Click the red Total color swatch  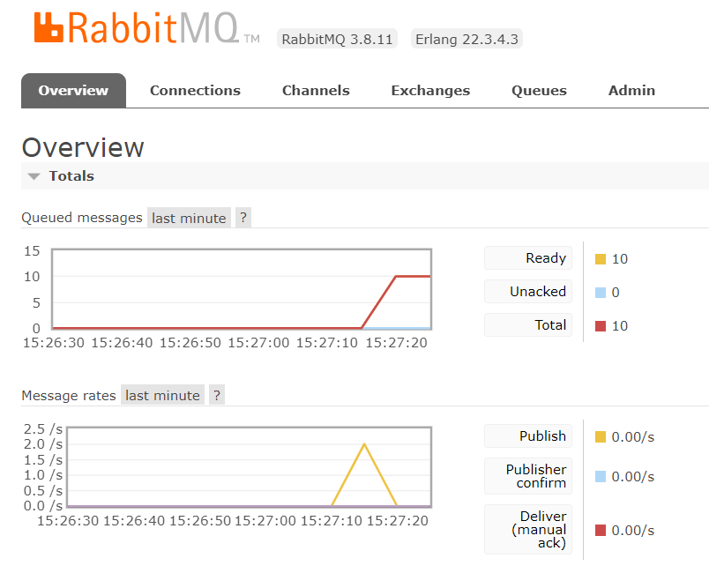coord(601,326)
